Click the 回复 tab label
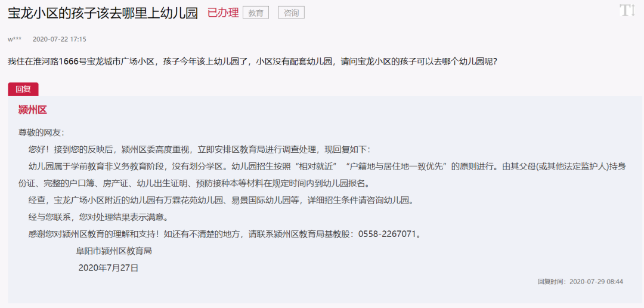This screenshot has height=308, width=644. coord(23,89)
